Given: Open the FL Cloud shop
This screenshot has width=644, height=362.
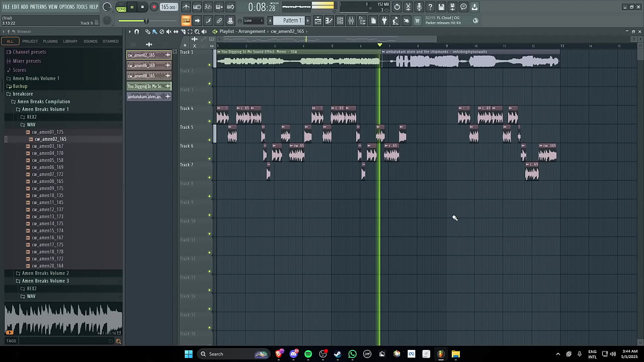Looking at the screenshot, I should tap(417, 20).
